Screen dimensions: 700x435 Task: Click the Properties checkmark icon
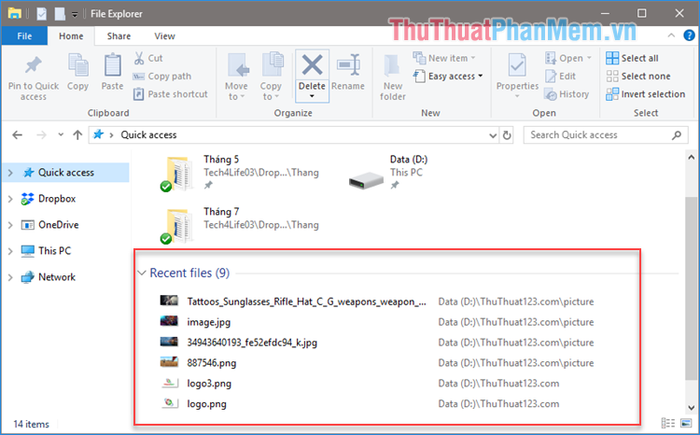[517, 65]
